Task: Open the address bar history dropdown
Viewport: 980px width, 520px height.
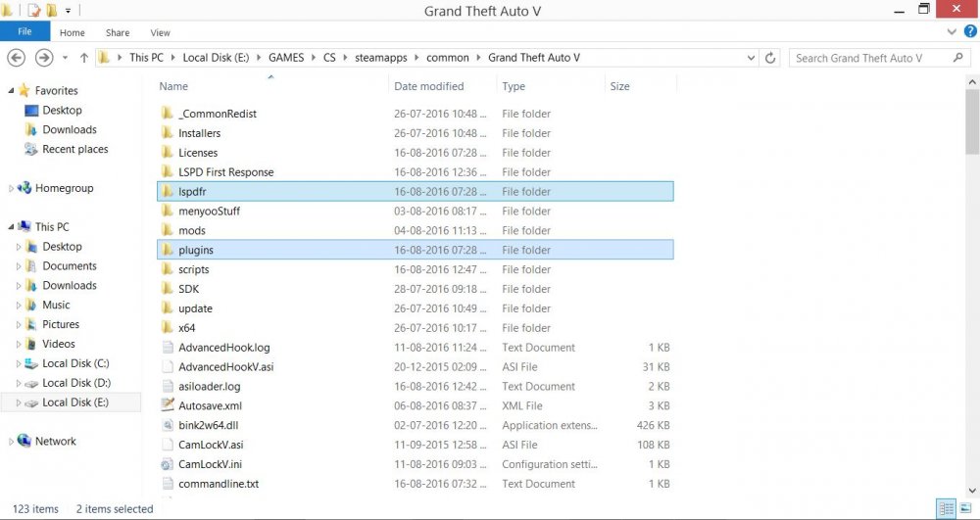Action: [751, 58]
